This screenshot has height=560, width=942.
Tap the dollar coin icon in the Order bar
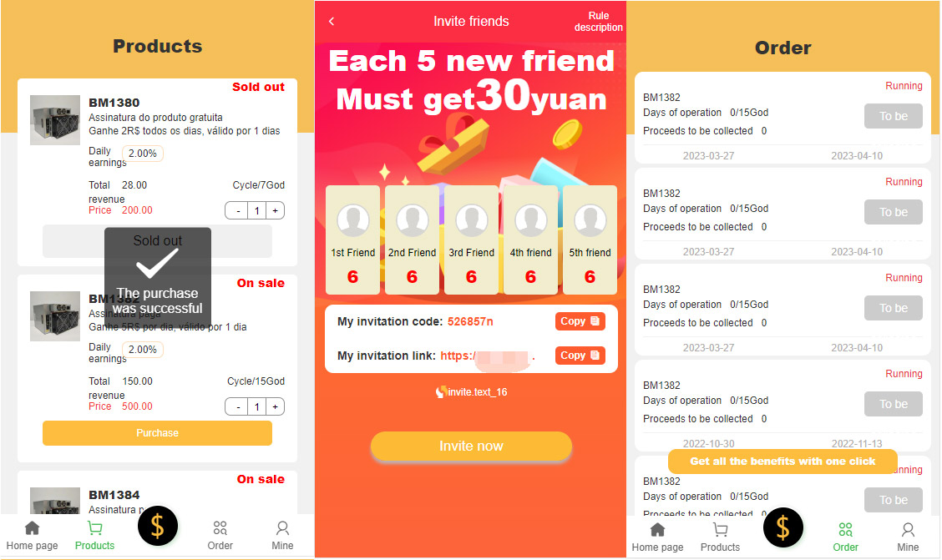pyautogui.click(x=782, y=527)
